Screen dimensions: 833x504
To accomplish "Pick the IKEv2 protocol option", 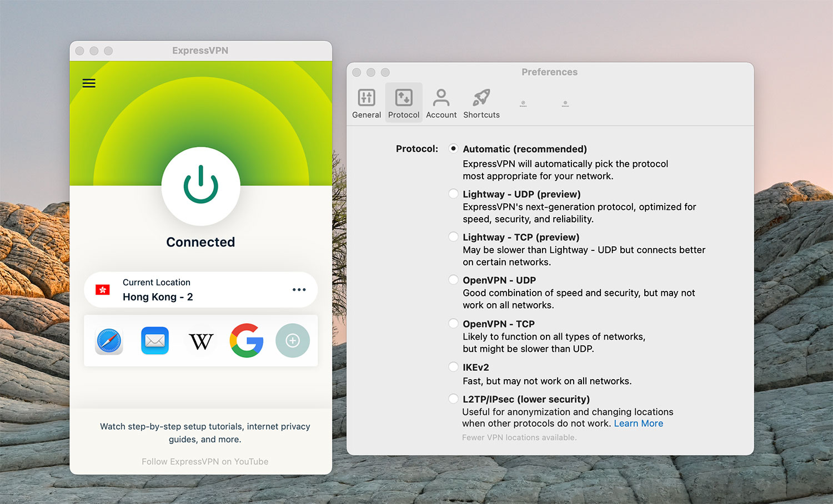I will [454, 367].
